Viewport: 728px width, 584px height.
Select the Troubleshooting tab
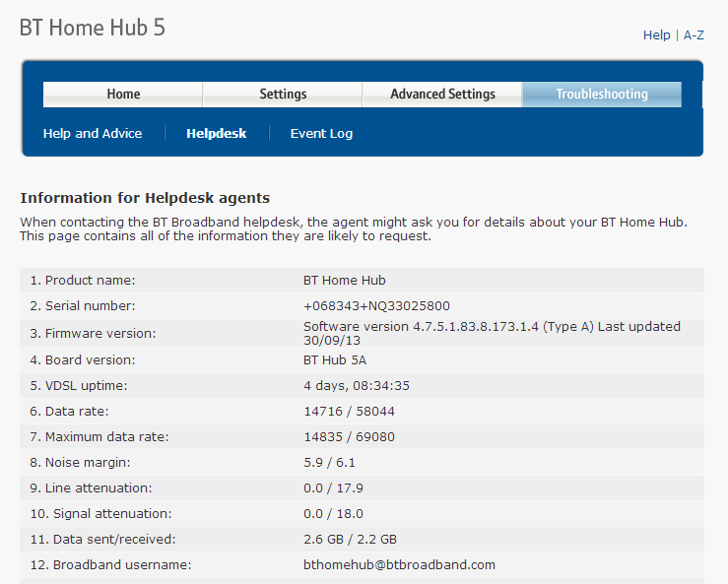602,95
